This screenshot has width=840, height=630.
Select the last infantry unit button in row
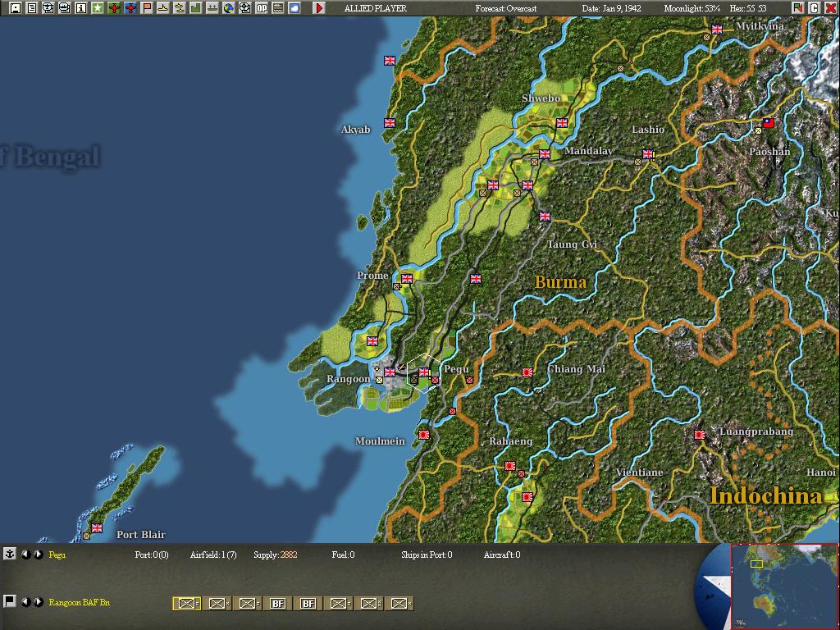(x=399, y=603)
